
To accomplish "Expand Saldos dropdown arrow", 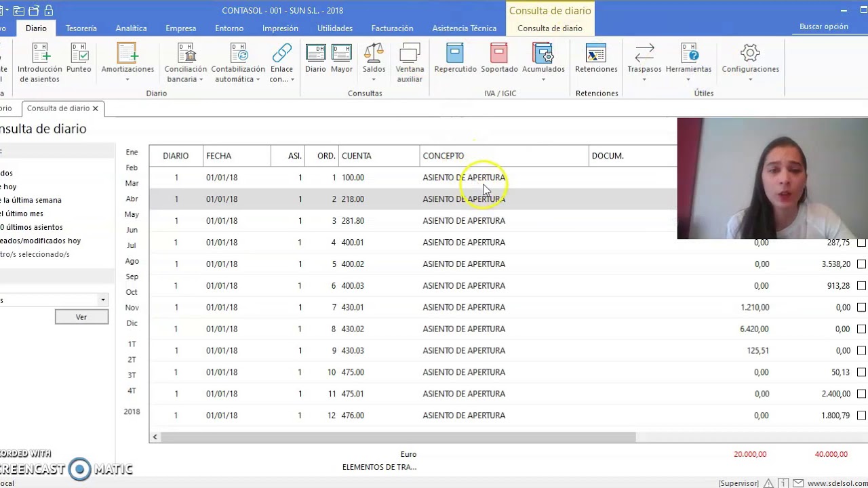I will click(x=374, y=79).
